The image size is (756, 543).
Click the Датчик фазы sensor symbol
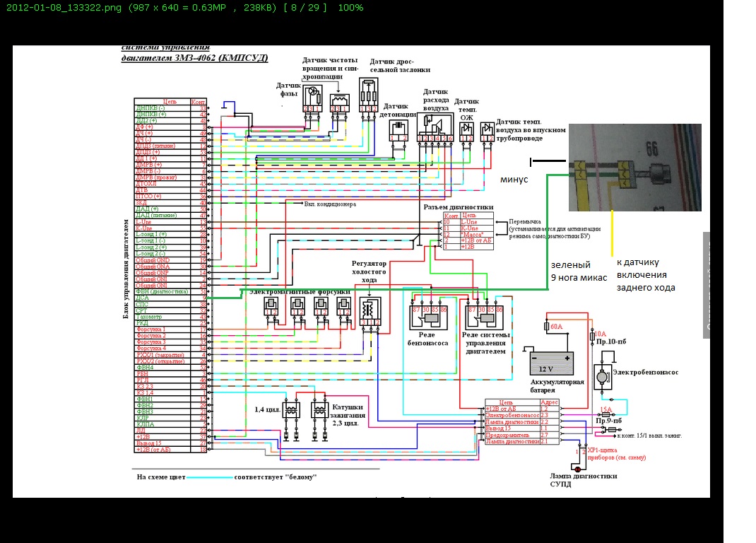(x=312, y=99)
